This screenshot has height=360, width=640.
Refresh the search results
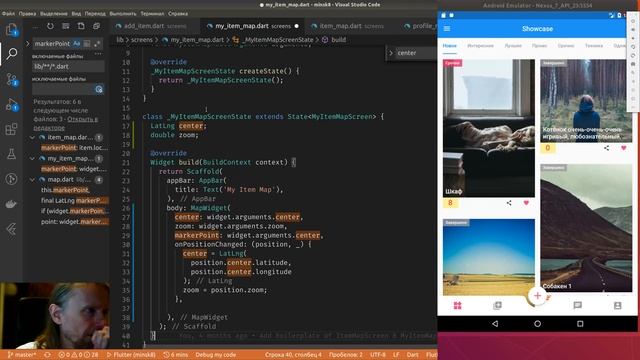point(50,26)
